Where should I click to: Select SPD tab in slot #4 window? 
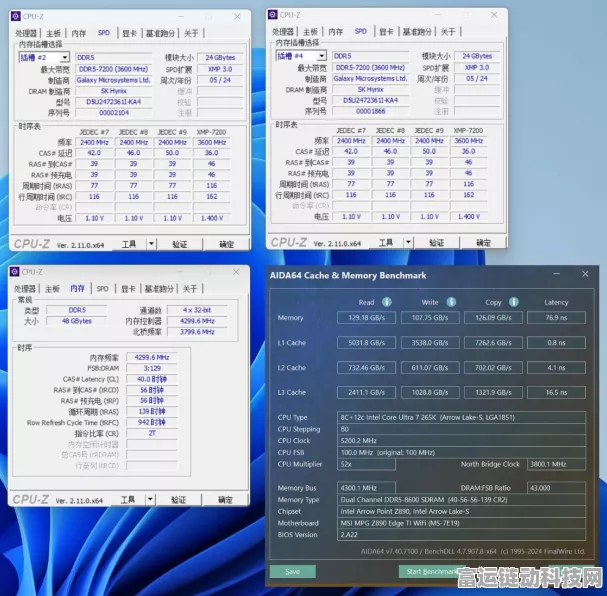[361, 31]
